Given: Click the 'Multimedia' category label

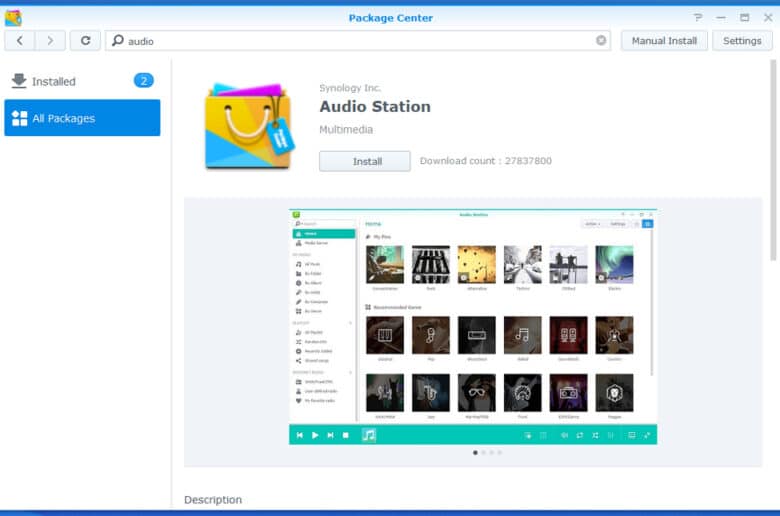Looking at the screenshot, I should (346, 129).
